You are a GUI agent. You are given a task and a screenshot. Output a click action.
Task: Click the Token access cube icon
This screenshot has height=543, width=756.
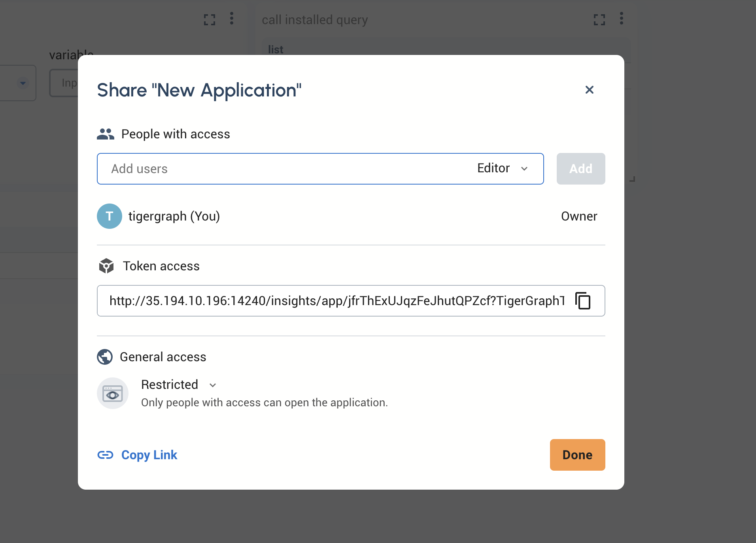106,266
